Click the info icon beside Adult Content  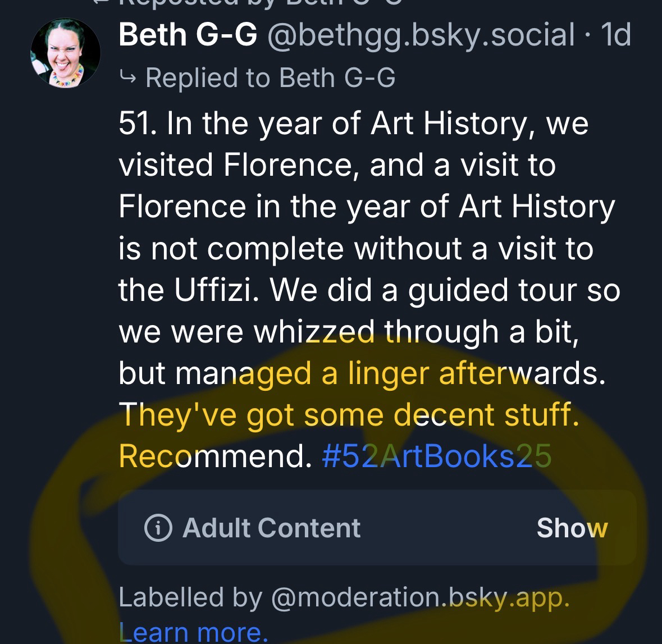158,528
